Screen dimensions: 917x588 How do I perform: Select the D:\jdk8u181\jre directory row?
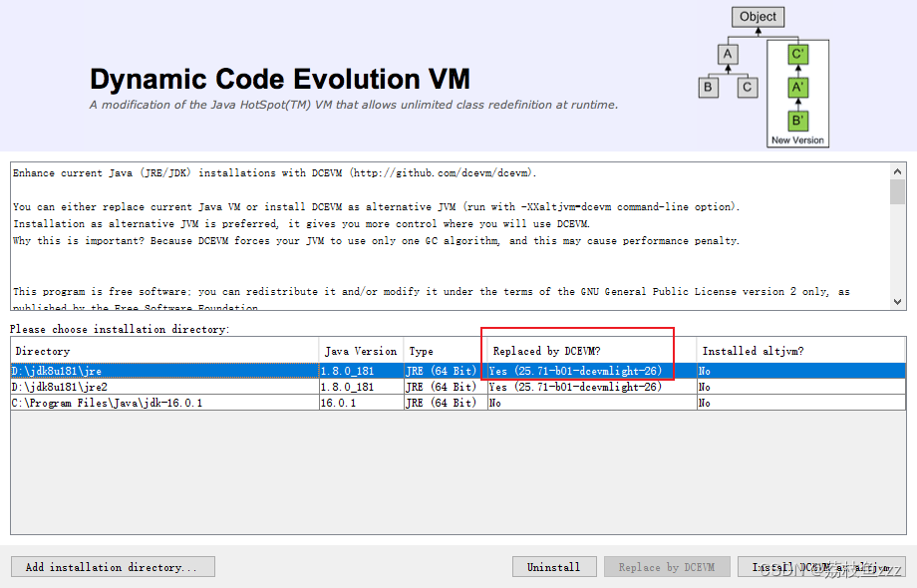pos(458,371)
